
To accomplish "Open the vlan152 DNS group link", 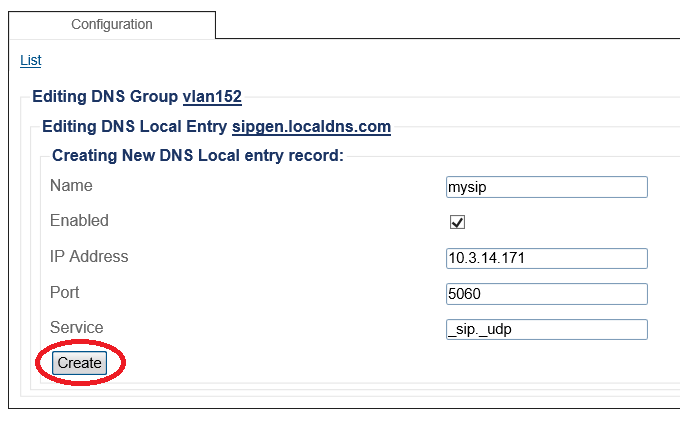I will 212,97.
